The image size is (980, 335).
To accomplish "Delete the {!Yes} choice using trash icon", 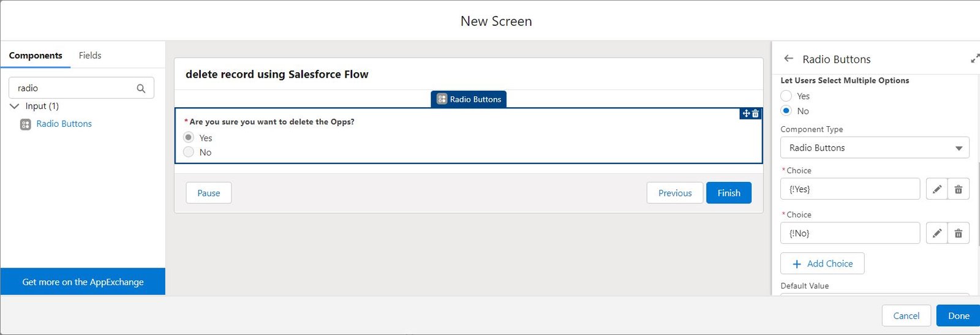I will pos(959,189).
